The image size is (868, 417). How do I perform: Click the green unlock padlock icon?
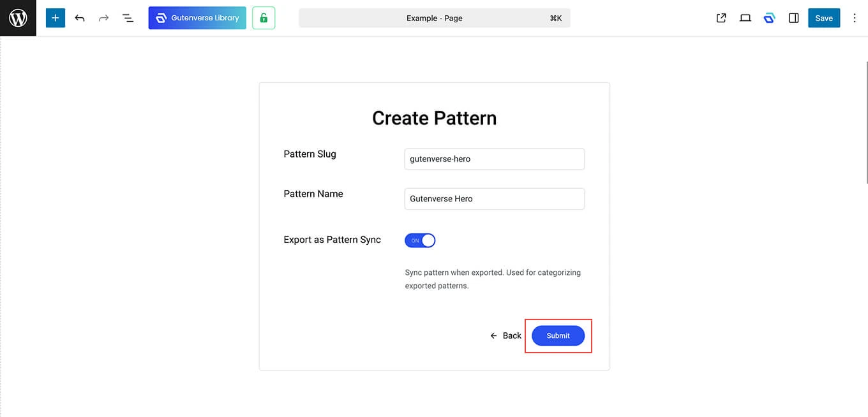264,18
